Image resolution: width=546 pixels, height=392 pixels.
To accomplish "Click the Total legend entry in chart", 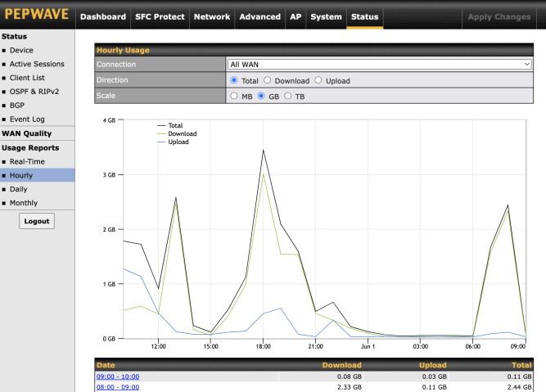I will [170, 125].
